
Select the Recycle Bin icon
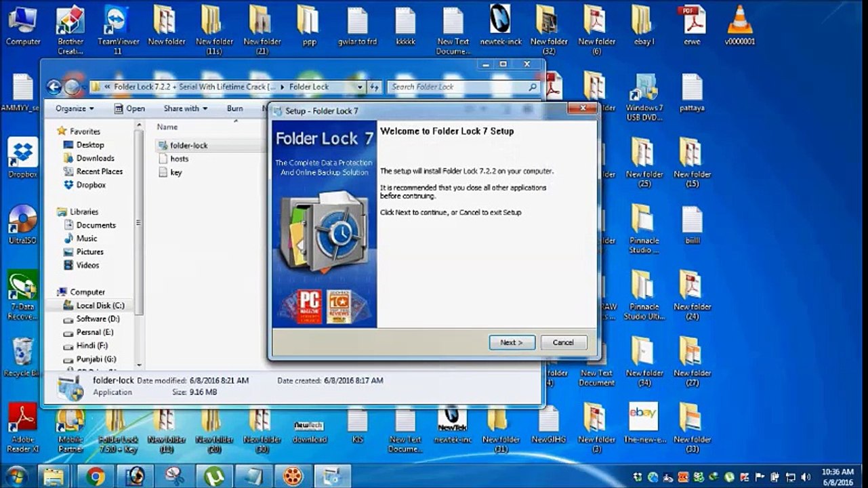click(x=22, y=357)
